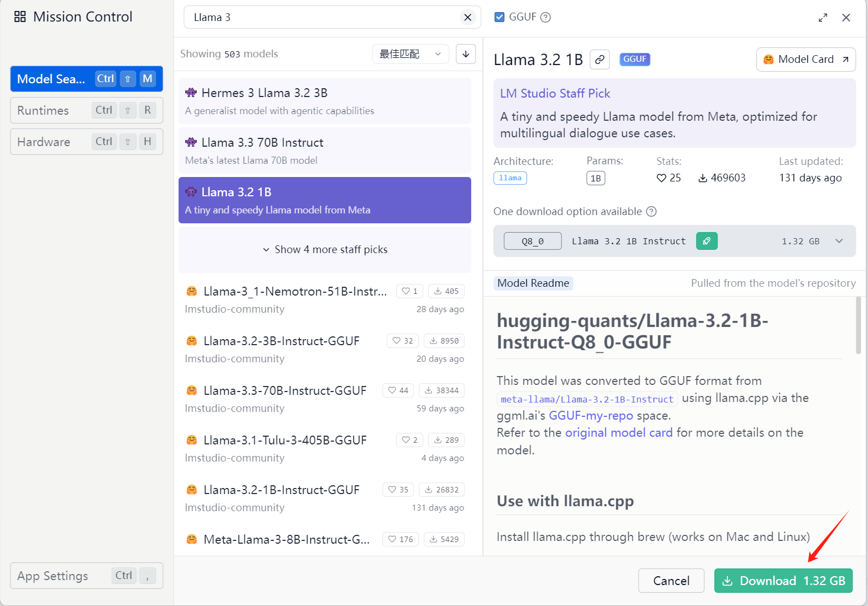The width and height of the screenshot is (868, 606).
Task: Select Llama-3.2-1B-Instruct-GGUF from results
Action: tap(325, 498)
